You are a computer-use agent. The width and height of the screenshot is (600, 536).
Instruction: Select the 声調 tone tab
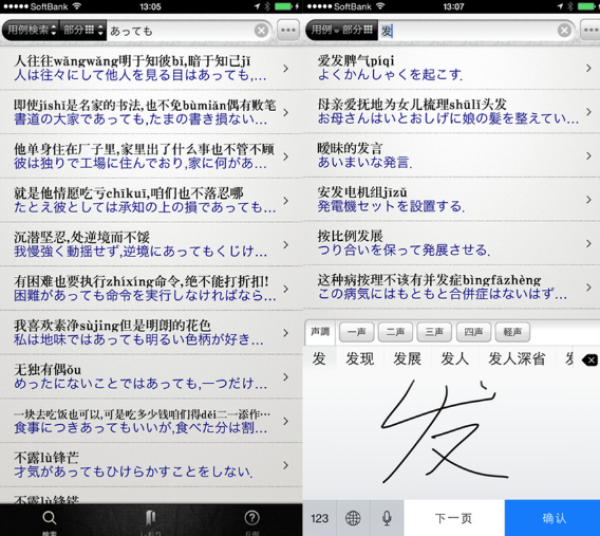(x=320, y=332)
